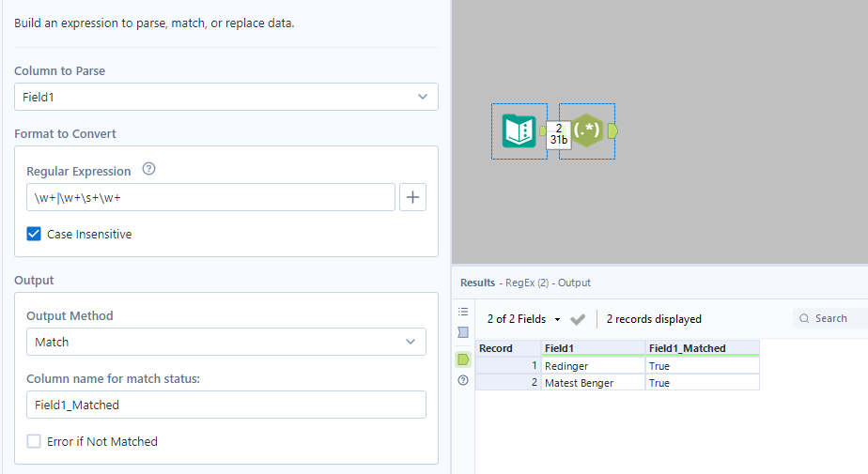Viewport: 868px width, 474px height.
Task: Open Regular Expression help icon
Action: (148, 170)
